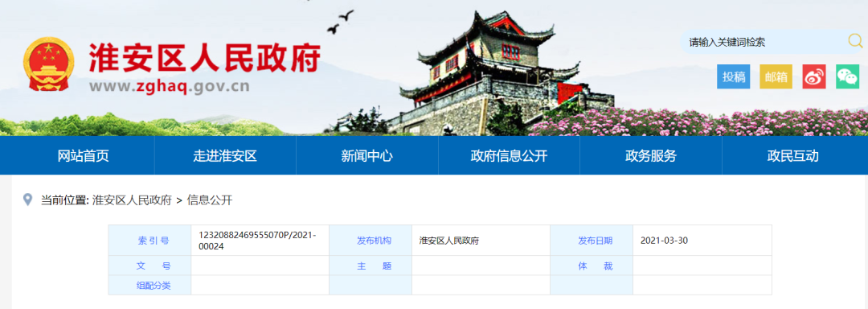Click the 投稿 submission button
Image resolution: width=868 pixels, height=309 pixels.
[734, 77]
